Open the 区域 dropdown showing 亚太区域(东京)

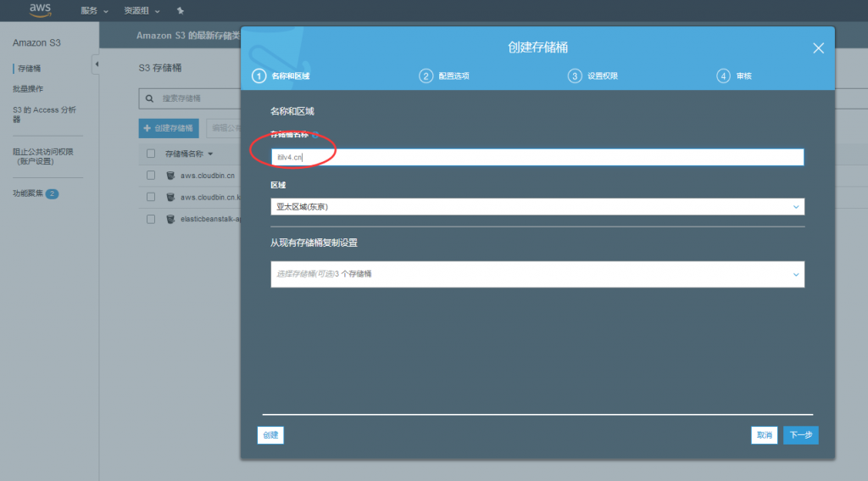click(x=537, y=207)
